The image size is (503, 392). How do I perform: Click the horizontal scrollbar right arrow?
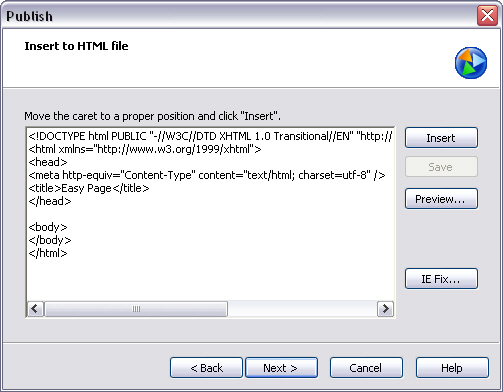385,309
